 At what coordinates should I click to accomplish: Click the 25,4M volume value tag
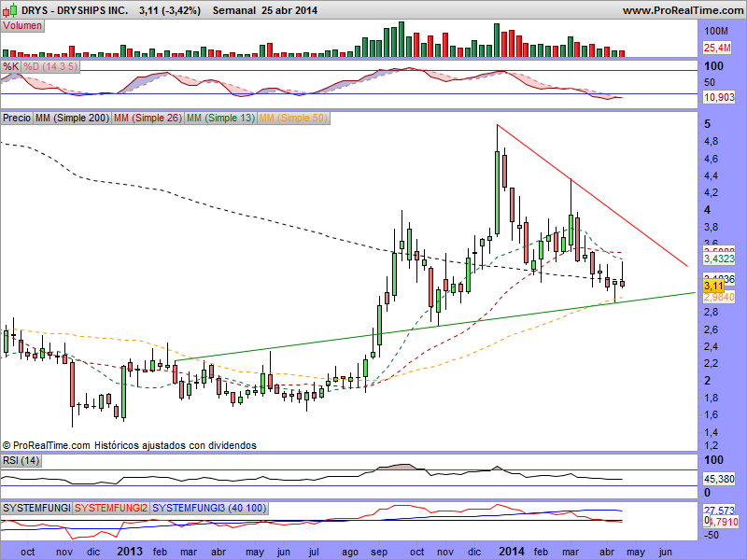pos(717,48)
